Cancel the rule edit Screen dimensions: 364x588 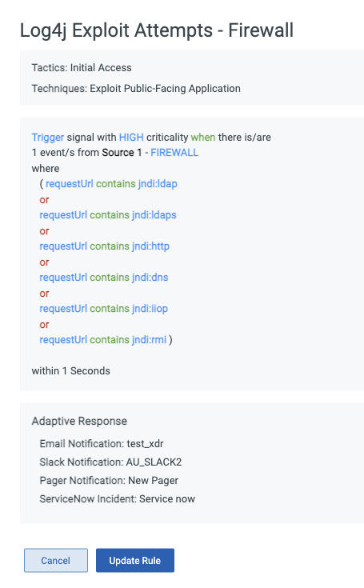point(56,560)
